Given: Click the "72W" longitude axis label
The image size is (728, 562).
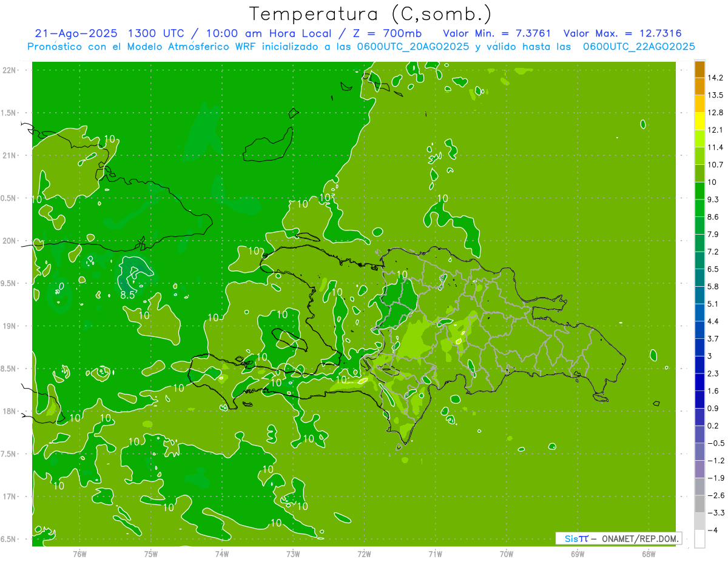Looking at the screenshot, I should [x=364, y=554].
